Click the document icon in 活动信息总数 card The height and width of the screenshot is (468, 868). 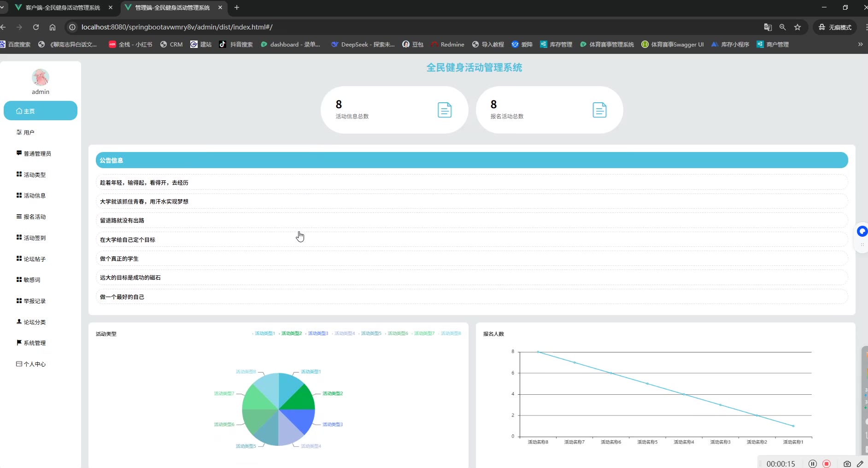click(x=444, y=110)
